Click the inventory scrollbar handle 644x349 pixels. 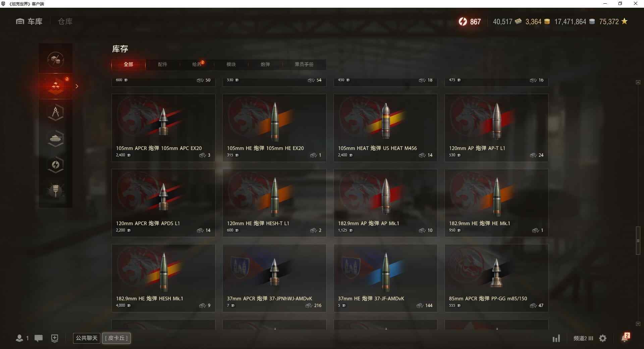(x=638, y=241)
